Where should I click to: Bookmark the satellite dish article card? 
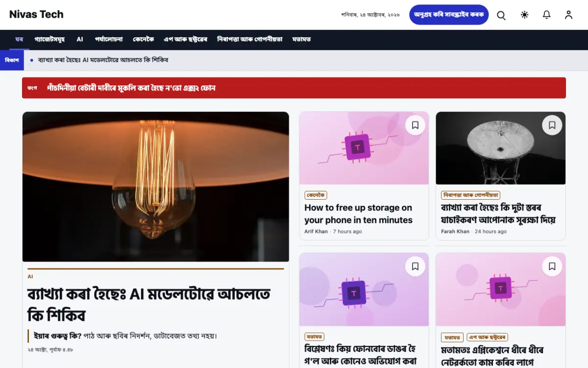click(x=552, y=125)
